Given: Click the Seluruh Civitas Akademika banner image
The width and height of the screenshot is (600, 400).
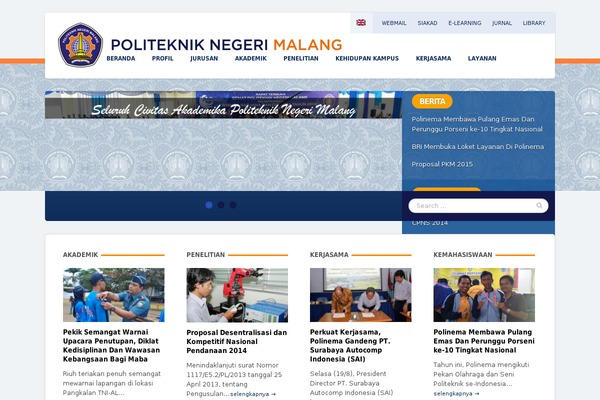Looking at the screenshot, I should tap(223, 104).
